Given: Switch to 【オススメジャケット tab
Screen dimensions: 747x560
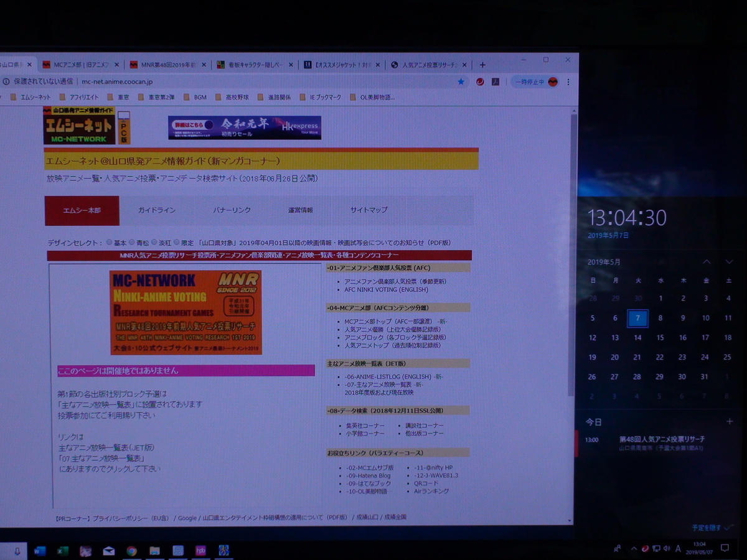Looking at the screenshot, I should coord(341,65).
